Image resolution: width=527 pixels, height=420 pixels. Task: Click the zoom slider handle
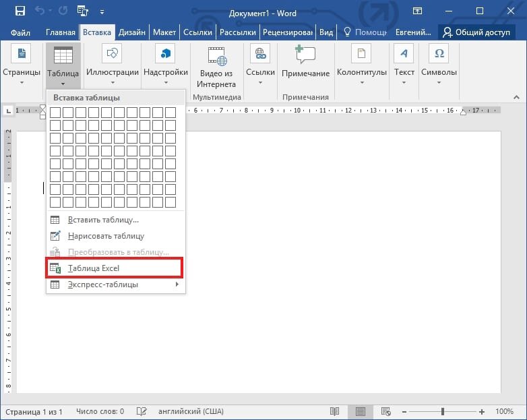coord(443,411)
